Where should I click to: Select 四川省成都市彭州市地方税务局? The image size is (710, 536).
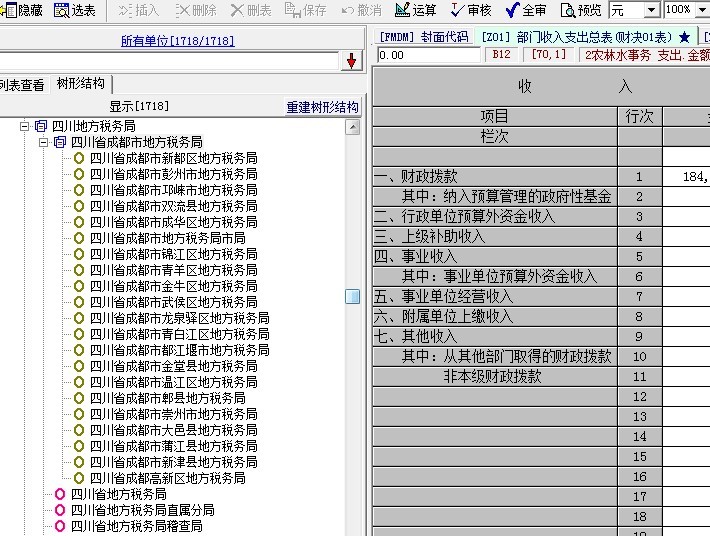point(173,174)
